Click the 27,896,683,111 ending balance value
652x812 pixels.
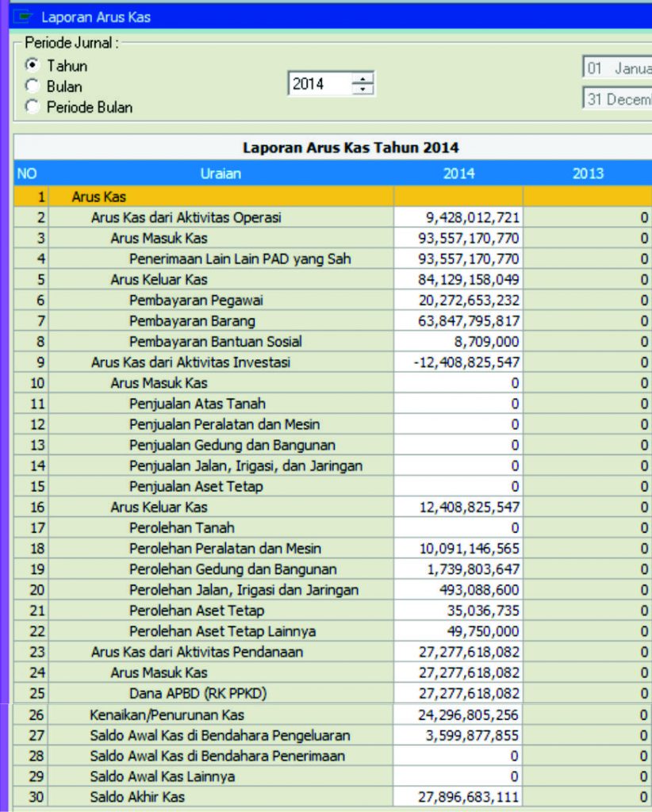[x=469, y=798]
